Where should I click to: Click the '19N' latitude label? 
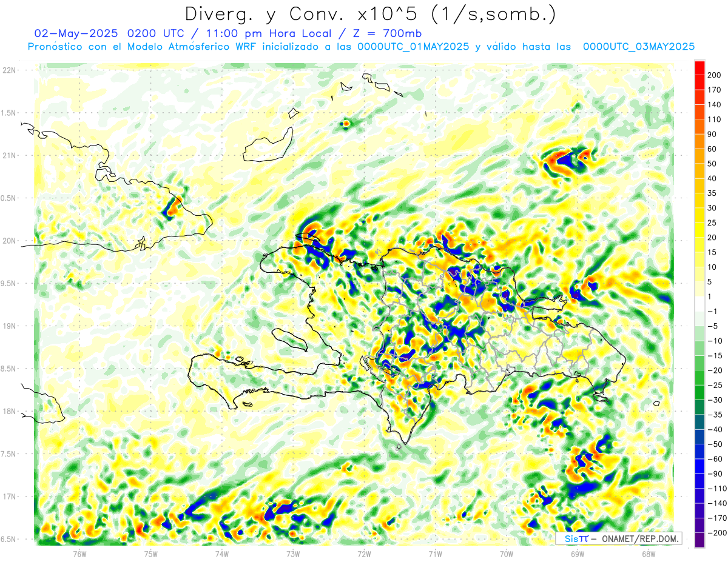click(x=9, y=326)
